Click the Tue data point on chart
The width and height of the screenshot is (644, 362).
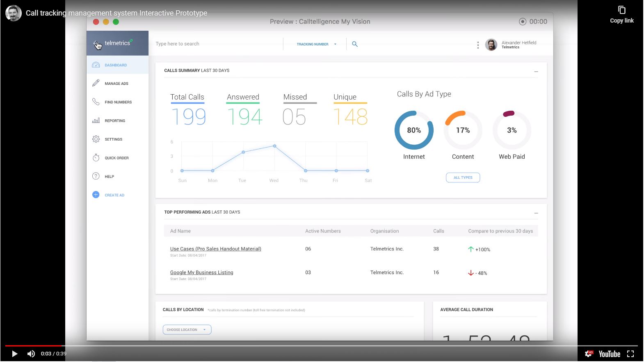[x=243, y=152]
